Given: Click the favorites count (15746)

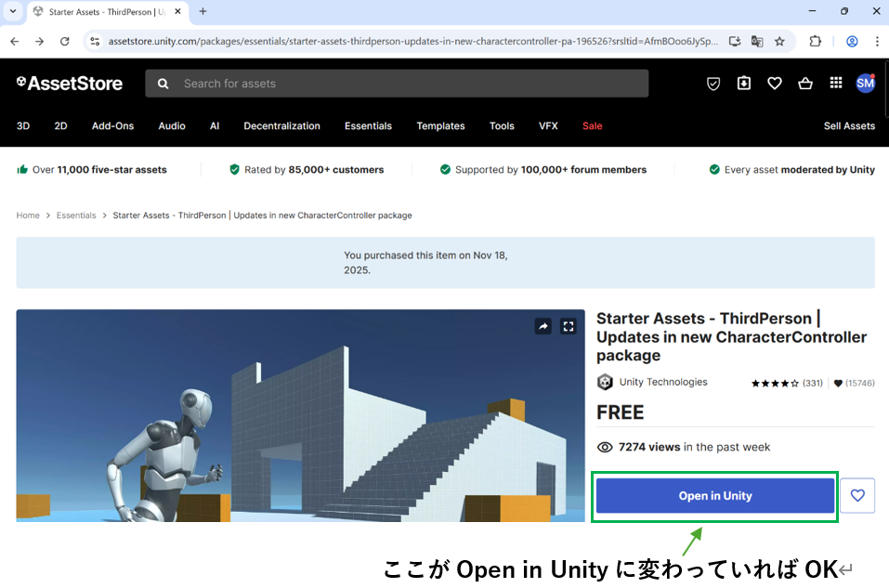Looking at the screenshot, I should pyautogui.click(x=854, y=384).
